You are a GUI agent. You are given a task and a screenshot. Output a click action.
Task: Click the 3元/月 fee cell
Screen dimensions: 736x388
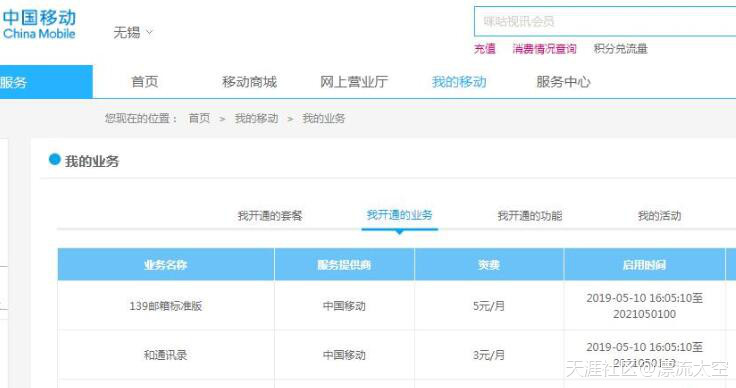(x=489, y=355)
